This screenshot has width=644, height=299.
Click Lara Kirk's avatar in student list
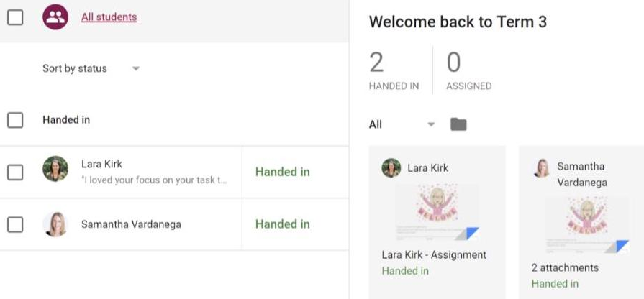(x=55, y=169)
